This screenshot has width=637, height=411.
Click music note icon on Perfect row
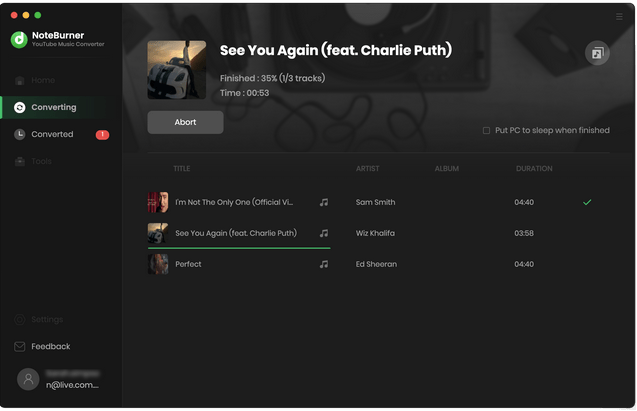click(324, 264)
